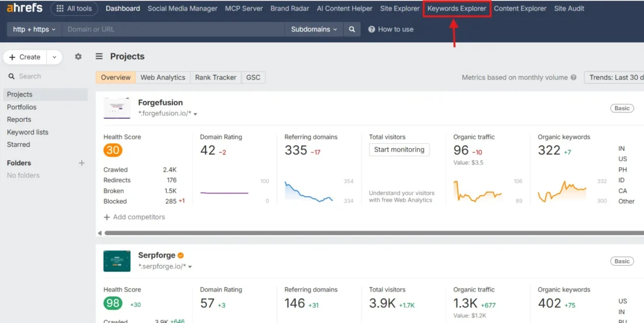Click the Create button

point(25,57)
